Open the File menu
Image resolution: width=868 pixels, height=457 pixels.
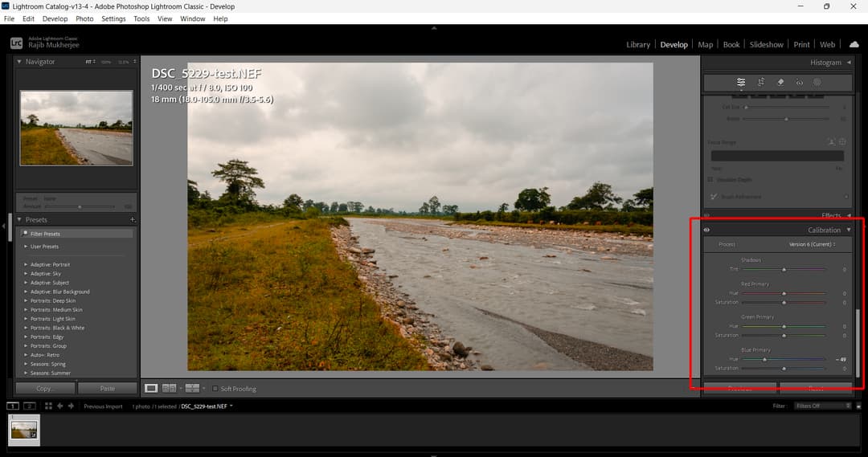[10, 18]
